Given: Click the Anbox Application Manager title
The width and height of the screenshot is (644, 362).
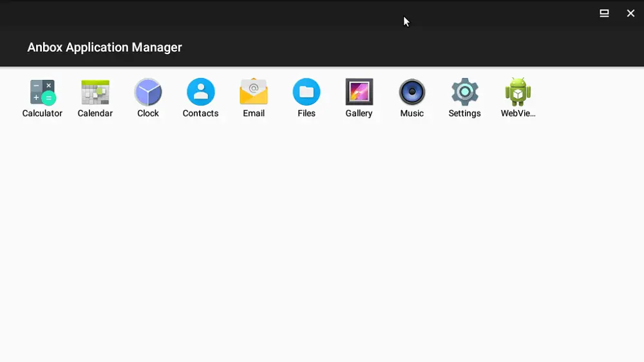Looking at the screenshot, I should click(x=105, y=47).
